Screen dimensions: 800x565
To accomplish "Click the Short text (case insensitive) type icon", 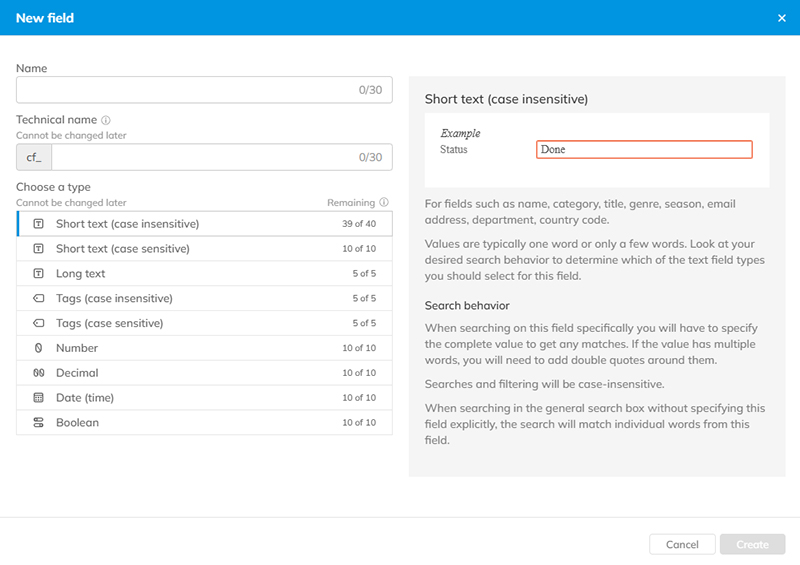I will pos(38,224).
